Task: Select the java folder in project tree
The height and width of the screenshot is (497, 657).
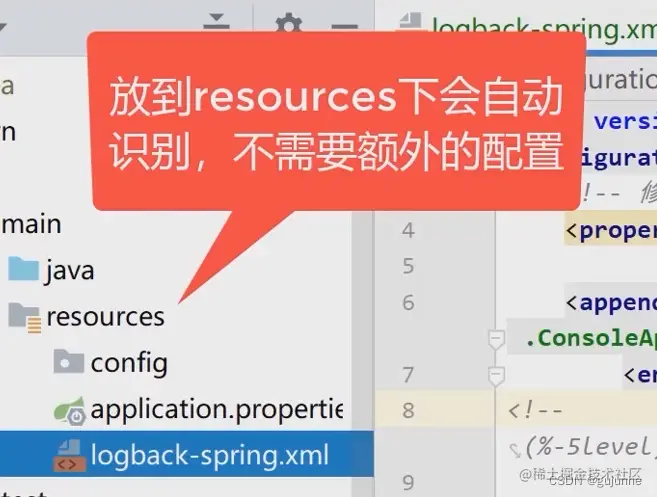Action: 70,270
